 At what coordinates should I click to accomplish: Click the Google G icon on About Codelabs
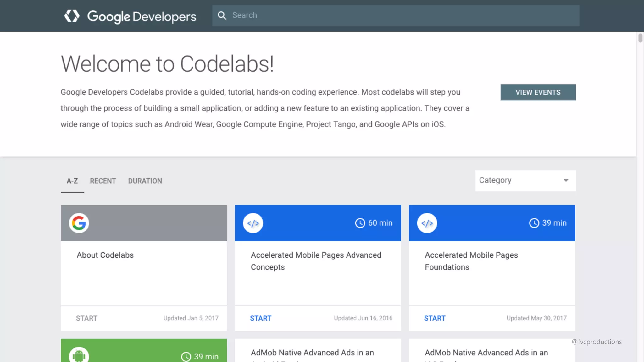(x=79, y=223)
